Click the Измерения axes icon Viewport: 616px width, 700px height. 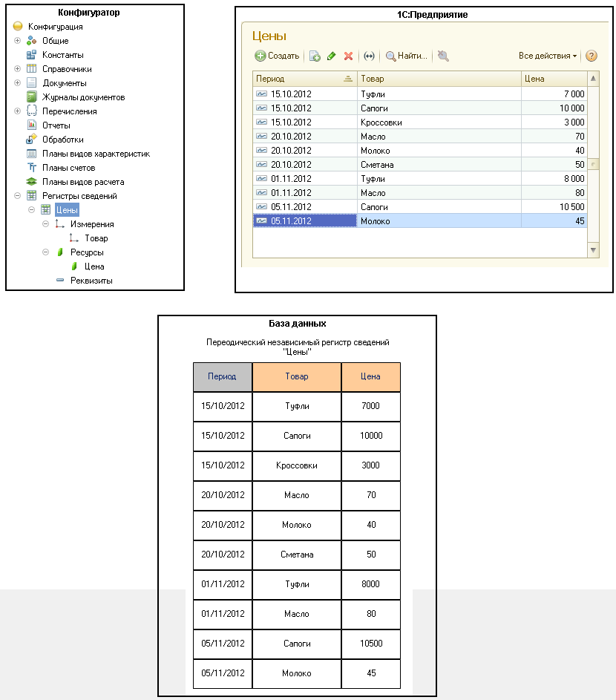click(x=60, y=224)
